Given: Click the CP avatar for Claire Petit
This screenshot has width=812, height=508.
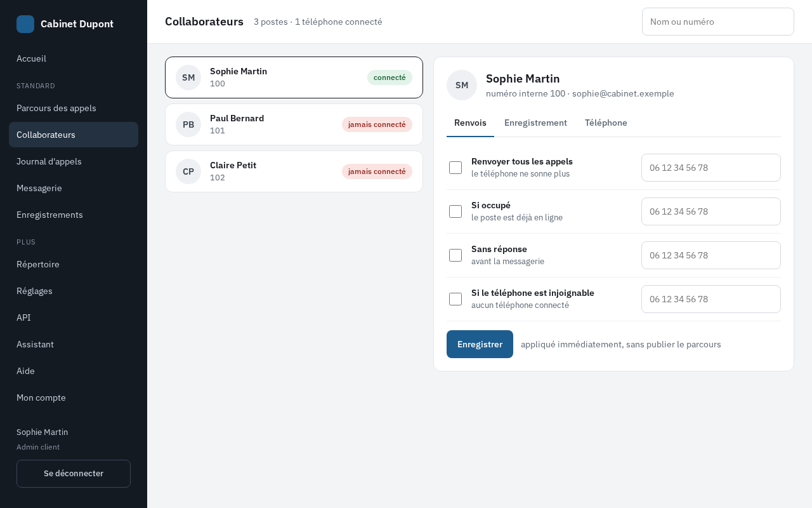Looking at the screenshot, I should tap(188, 171).
